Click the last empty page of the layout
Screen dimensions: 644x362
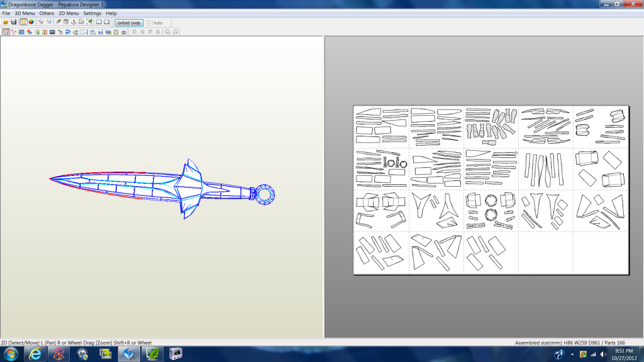[x=601, y=253]
